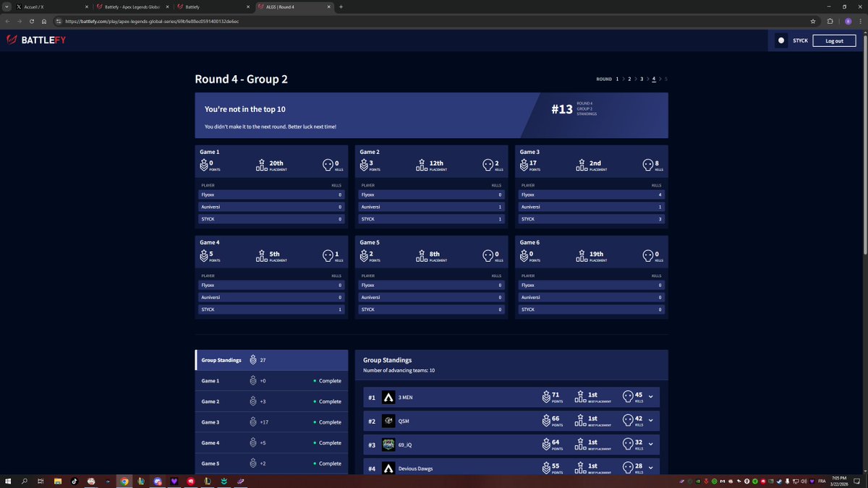The image size is (868, 488).
Task: Switch to the Accueil / X browser tab
Action: pos(51,7)
